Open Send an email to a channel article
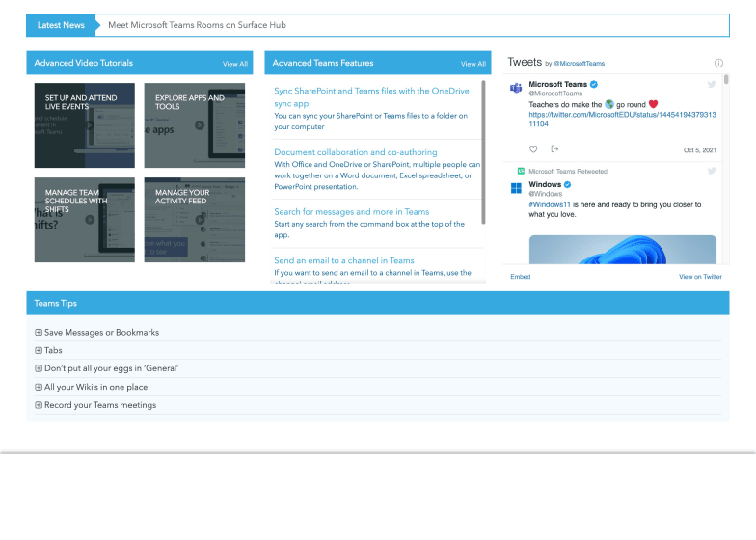The height and width of the screenshot is (540, 756). pyautogui.click(x=343, y=260)
